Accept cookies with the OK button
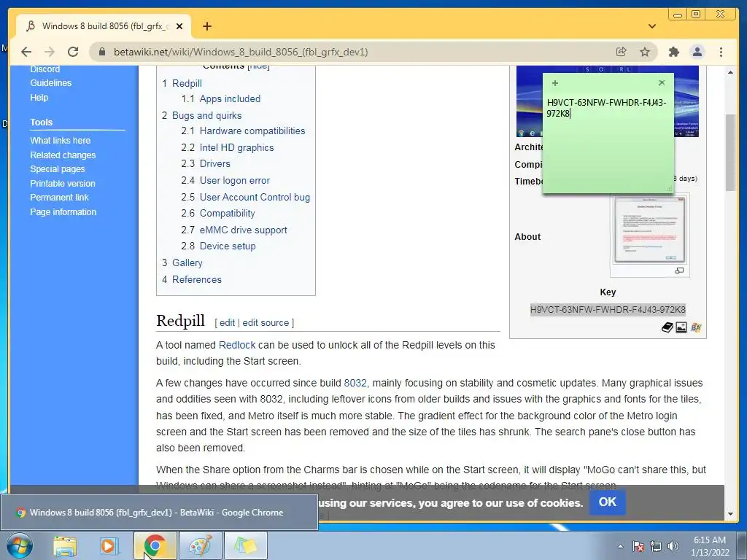 coord(608,502)
